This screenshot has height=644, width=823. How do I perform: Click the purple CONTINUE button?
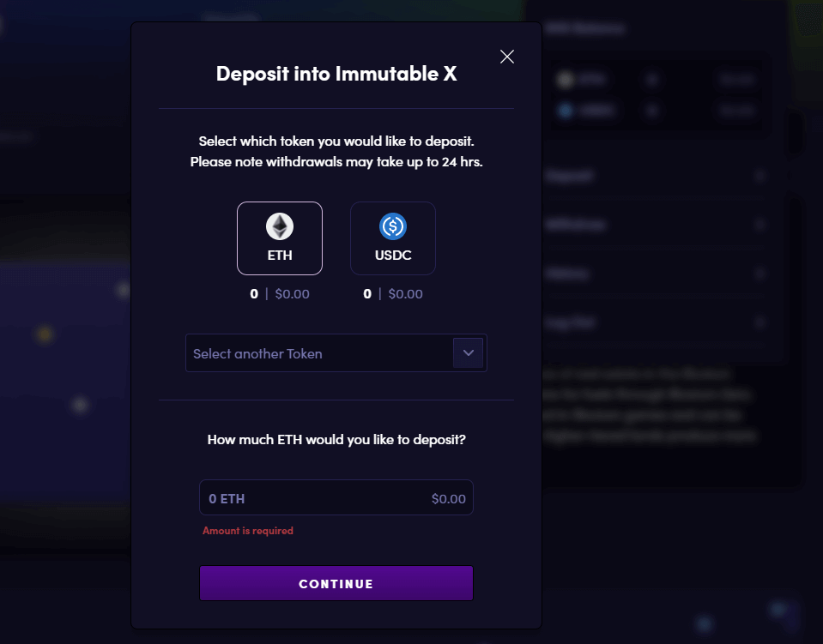[336, 583]
